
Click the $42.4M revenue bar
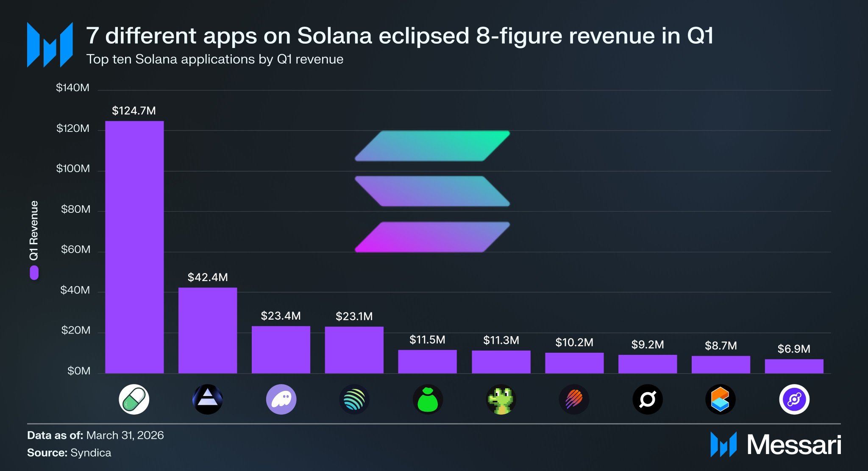(x=208, y=330)
